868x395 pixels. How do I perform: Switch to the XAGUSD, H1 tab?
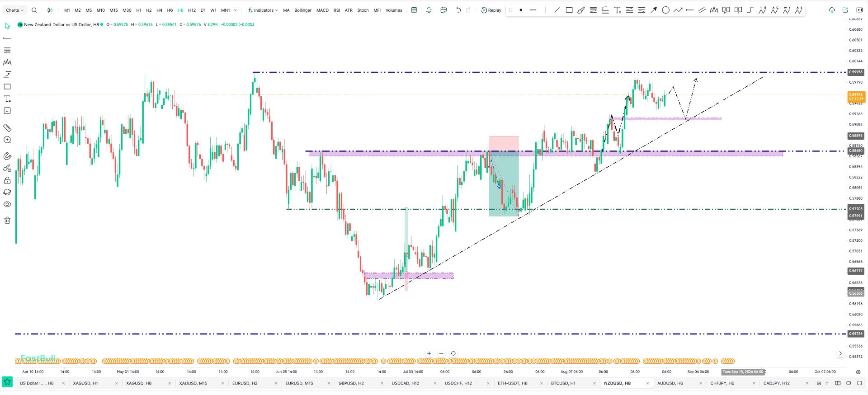(x=85, y=383)
